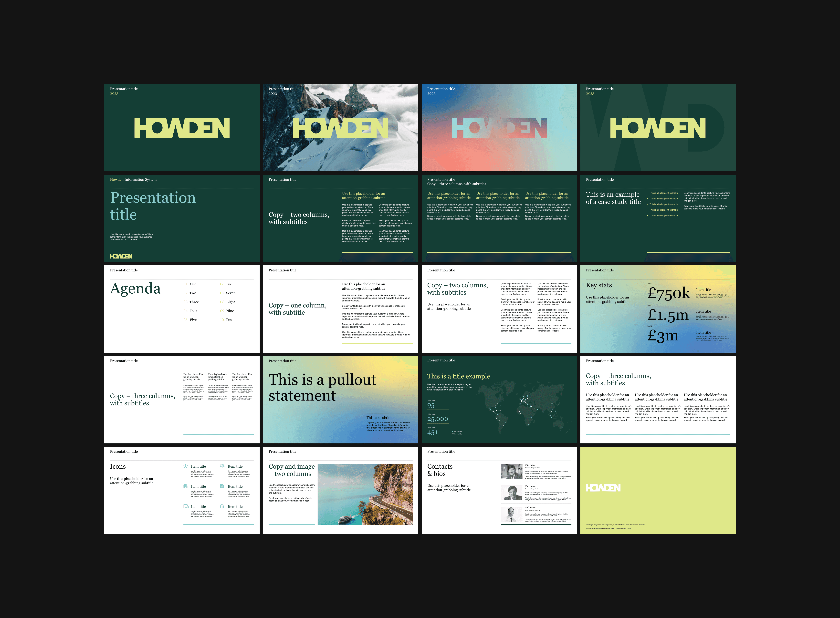Screen dimensions: 840x618
Task: Select agenda item '08. Eight'
Action: [x=228, y=302]
